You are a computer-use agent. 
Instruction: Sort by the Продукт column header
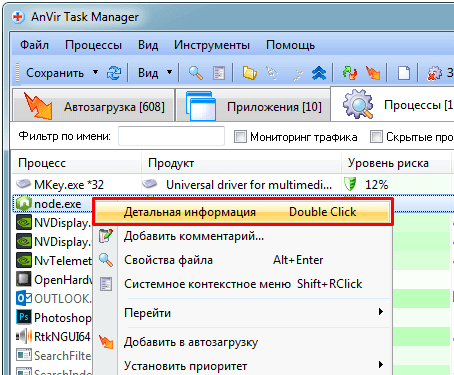coord(242,163)
